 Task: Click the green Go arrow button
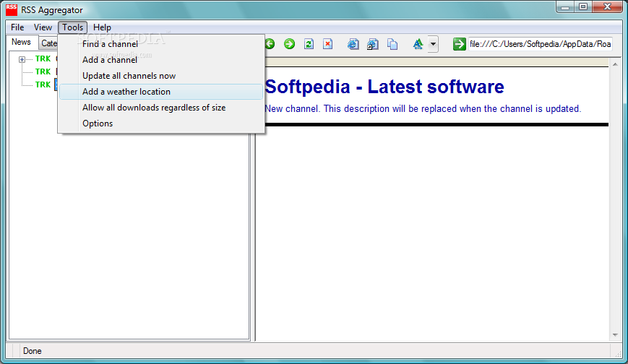(x=459, y=44)
